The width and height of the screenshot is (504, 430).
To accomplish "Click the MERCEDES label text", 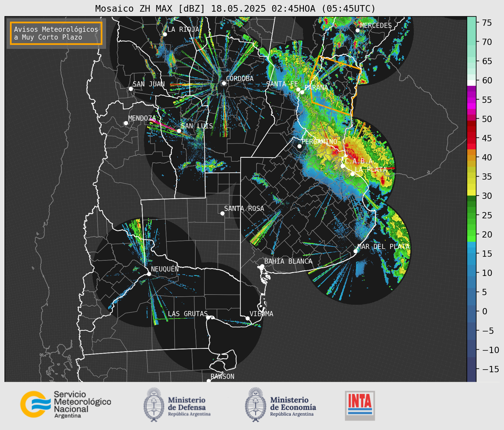I will point(376,25).
